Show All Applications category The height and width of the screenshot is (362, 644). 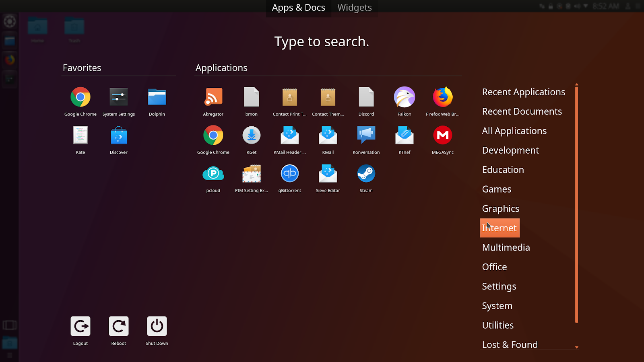pyautogui.click(x=514, y=131)
